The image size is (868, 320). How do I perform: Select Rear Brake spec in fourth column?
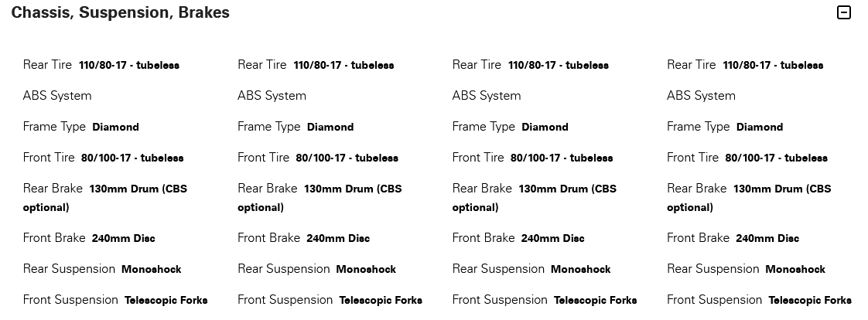click(749, 198)
